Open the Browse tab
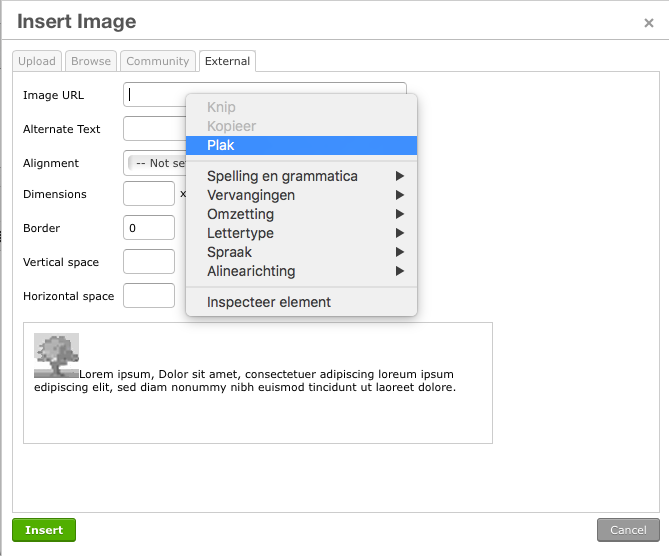The height and width of the screenshot is (556, 669). coord(91,61)
